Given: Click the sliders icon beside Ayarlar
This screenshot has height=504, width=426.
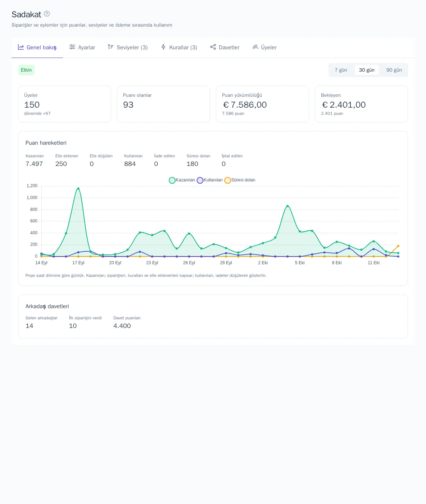Looking at the screenshot, I should [x=72, y=47].
